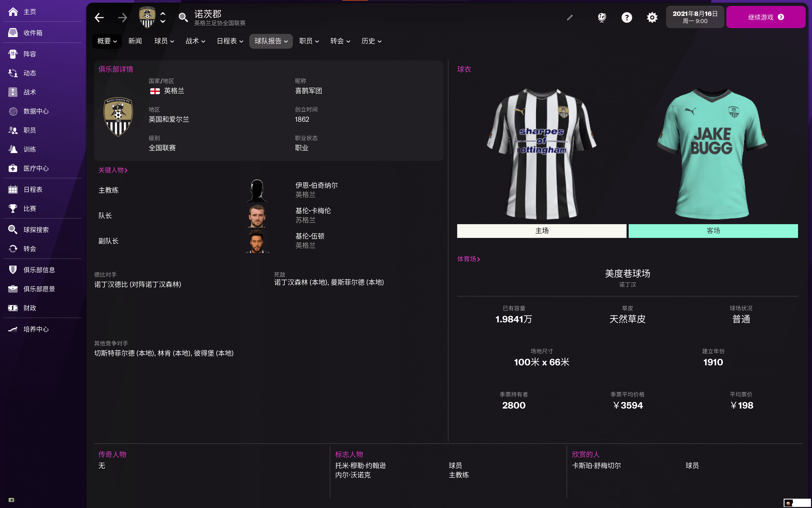Open the 比赛 trophy icon
Viewport: 812px width, 508px height.
pos(13,208)
